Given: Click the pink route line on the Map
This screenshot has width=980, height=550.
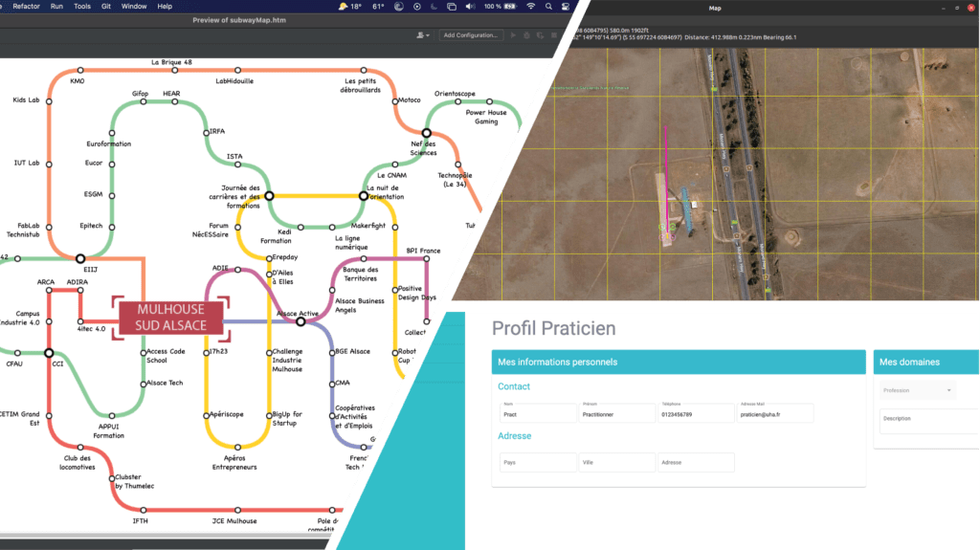Looking at the screenshot, I should 666,181.
